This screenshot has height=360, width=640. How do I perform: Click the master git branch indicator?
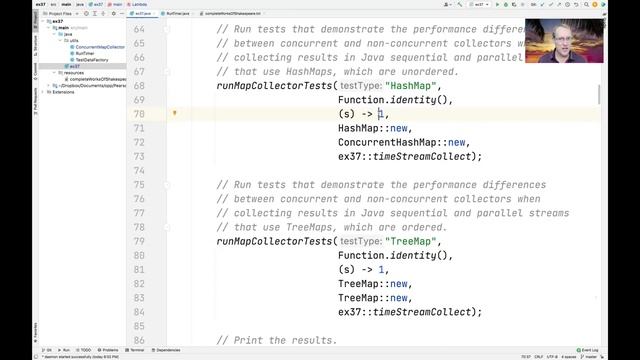(x=589, y=357)
